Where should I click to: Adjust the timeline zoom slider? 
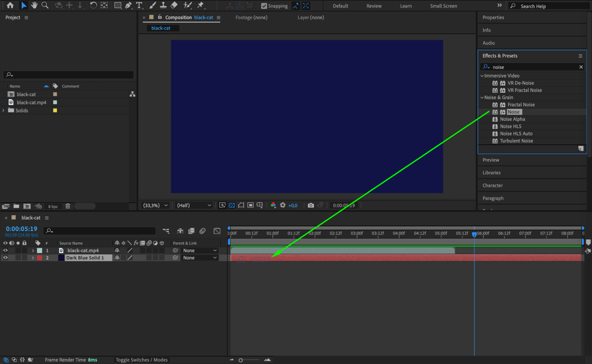241,360
